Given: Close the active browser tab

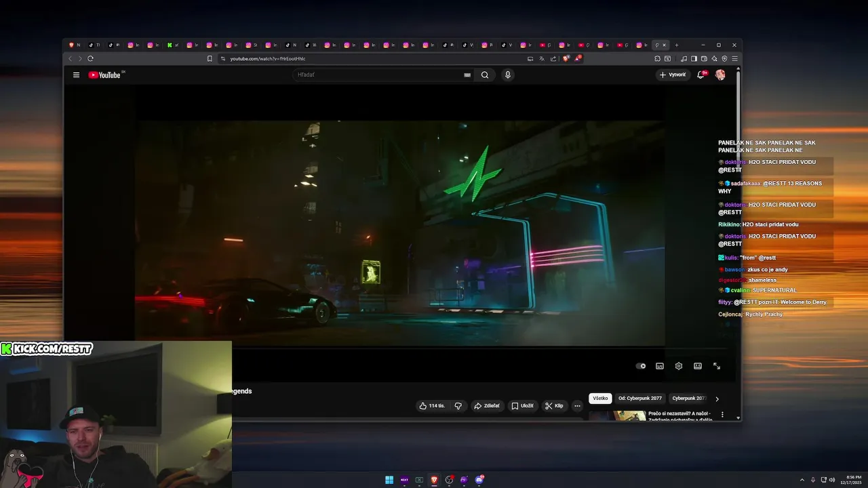Looking at the screenshot, I should (x=664, y=45).
